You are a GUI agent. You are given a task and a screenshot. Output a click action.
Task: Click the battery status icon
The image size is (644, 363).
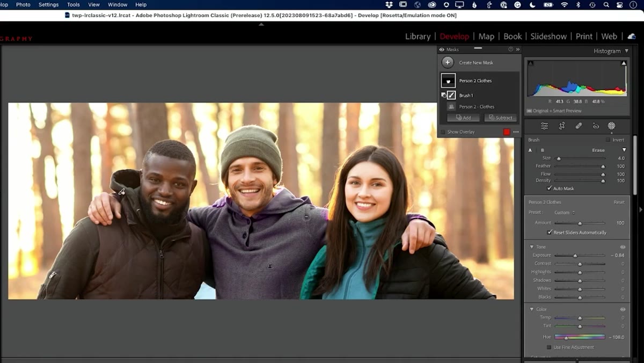[548, 5]
